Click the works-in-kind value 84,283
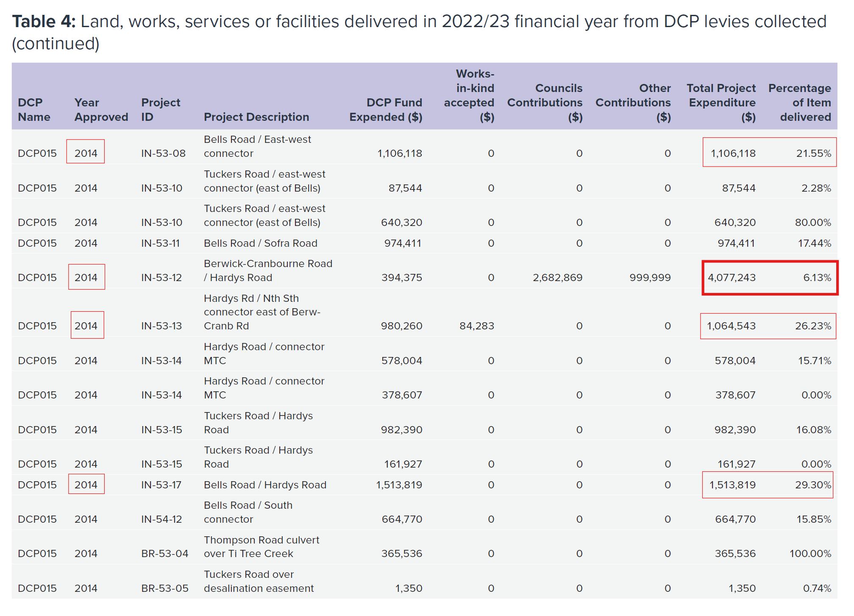 coord(477,326)
